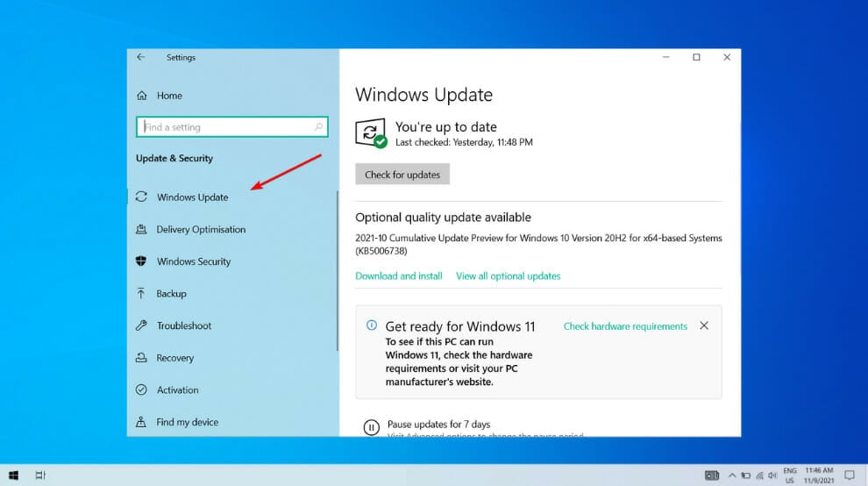Open the Windows Start menu
The width and height of the screenshot is (868, 486).
click(13, 475)
